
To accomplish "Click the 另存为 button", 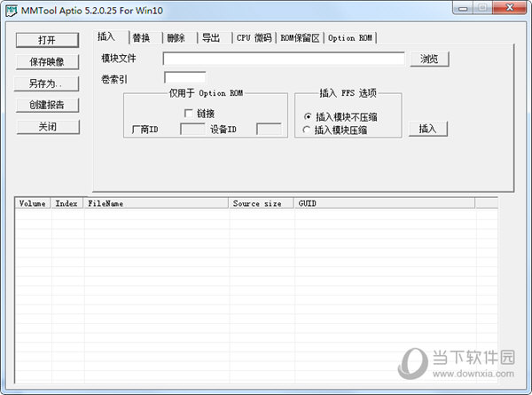I will click(x=46, y=83).
